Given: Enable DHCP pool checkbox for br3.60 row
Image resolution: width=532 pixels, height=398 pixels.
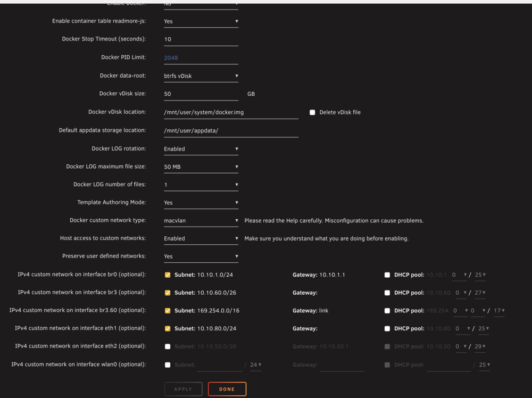Looking at the screenshot, I should click(x=387, y=310).
